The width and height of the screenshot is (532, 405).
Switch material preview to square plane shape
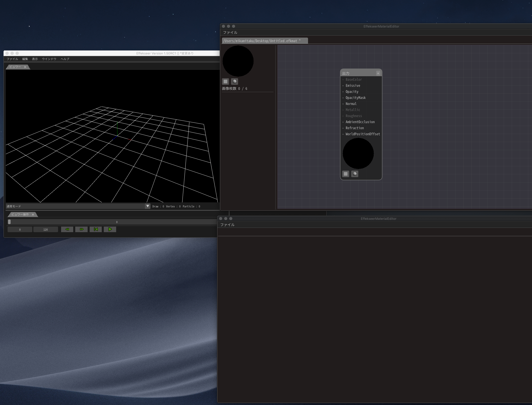(x=225, y=82)
